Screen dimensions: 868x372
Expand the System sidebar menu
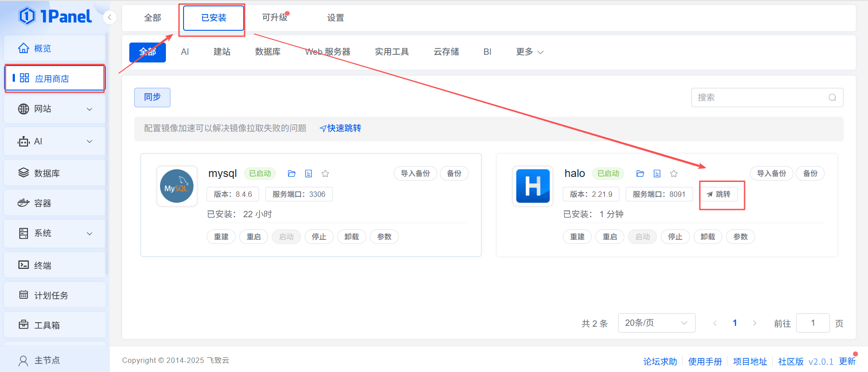click(54, 234)
